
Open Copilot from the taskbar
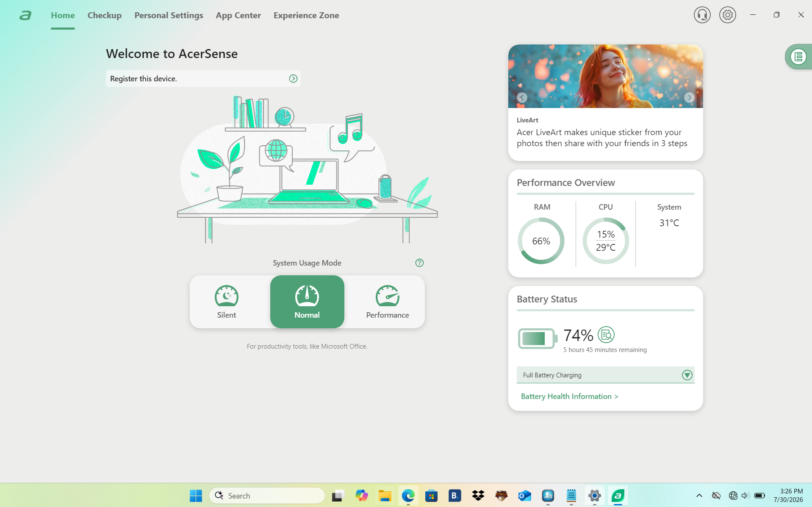[361, 495]
